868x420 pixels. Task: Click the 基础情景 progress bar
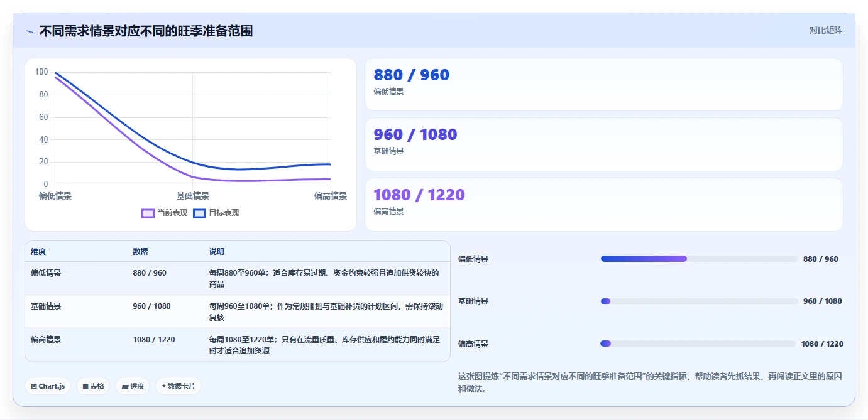[699, 301]
